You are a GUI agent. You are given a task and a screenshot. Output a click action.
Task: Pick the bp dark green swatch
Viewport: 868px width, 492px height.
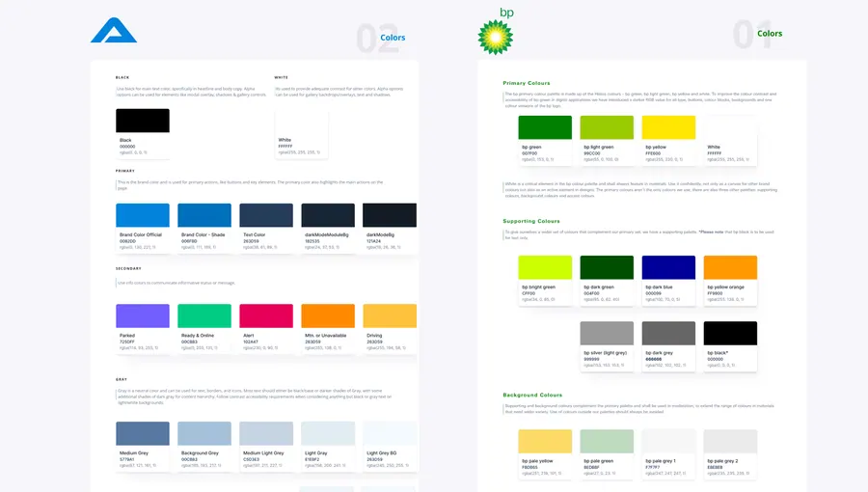coord(607,267)
